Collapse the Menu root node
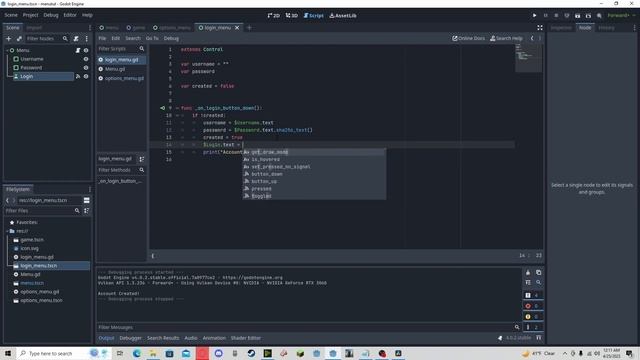The width and height of the screenshot is (640, 360). point(7,50)
